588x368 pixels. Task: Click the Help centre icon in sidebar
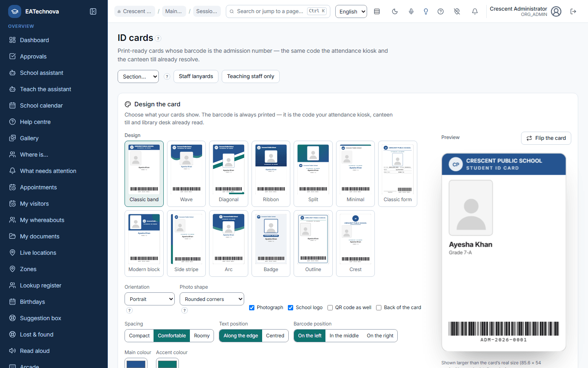click(x=13, y=122)
